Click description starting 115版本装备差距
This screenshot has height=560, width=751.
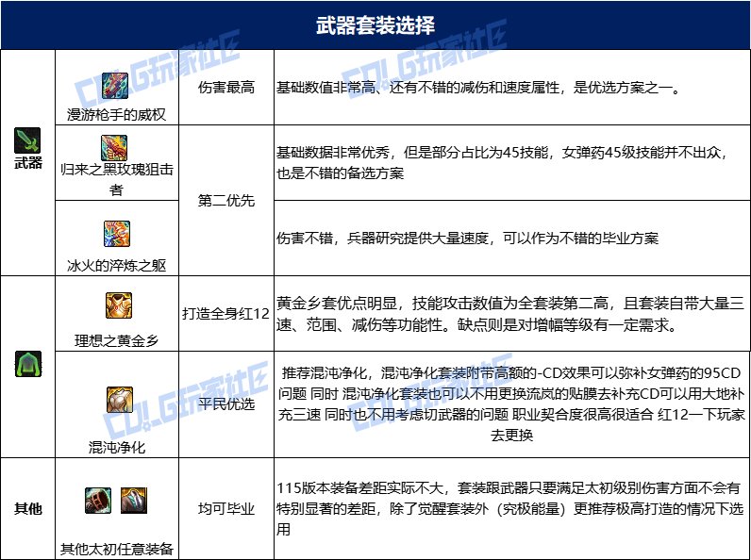coord(509,508)
